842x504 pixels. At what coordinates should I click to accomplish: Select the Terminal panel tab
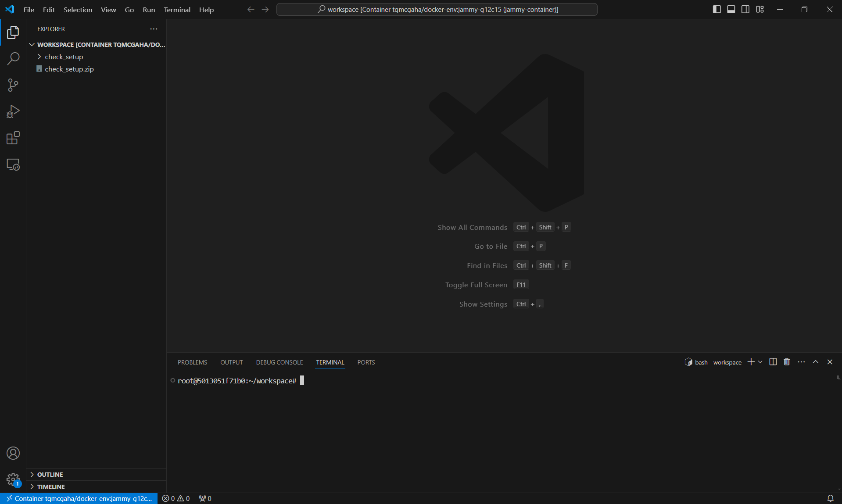point(330,362)
